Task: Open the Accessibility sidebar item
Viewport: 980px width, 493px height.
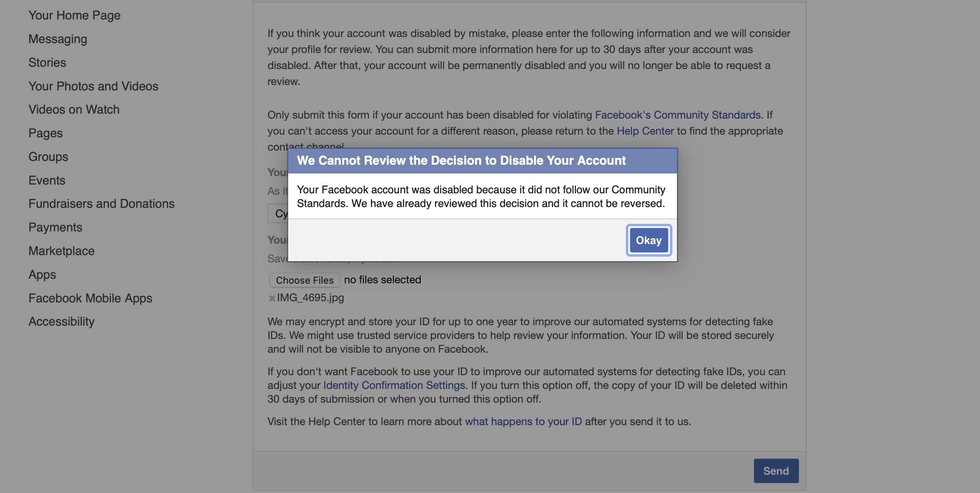Action: click(61, 321)
